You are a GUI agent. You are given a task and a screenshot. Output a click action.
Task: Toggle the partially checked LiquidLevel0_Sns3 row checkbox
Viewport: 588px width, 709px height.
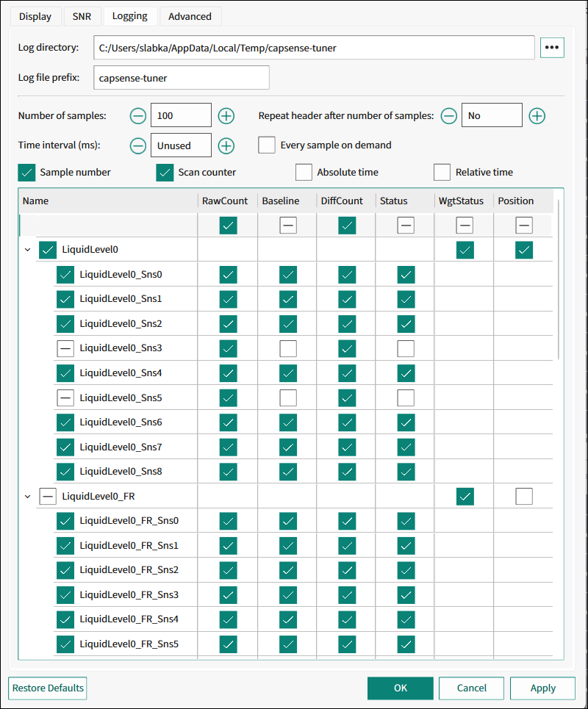(x=65, y=348)
